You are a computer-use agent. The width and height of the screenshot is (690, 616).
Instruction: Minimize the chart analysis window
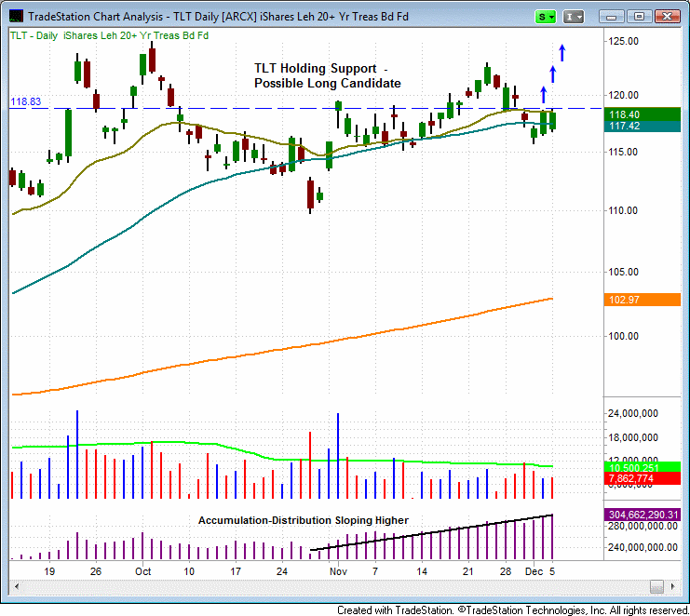(611, 17)
